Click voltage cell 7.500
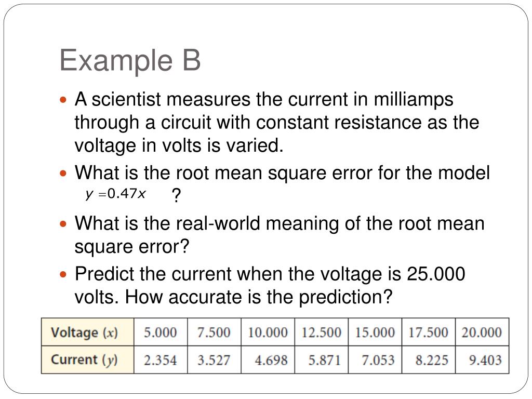This screenshot has width=532, height=399. coord(214,332)
